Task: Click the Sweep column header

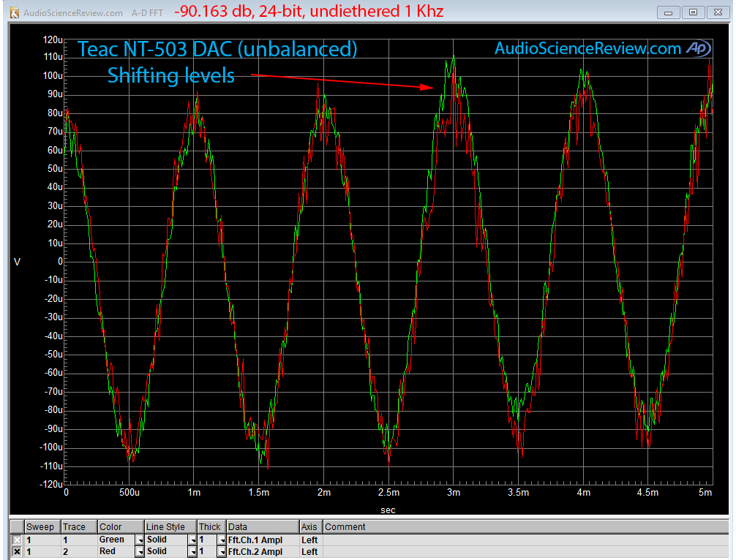Action: tap(42, 526)
